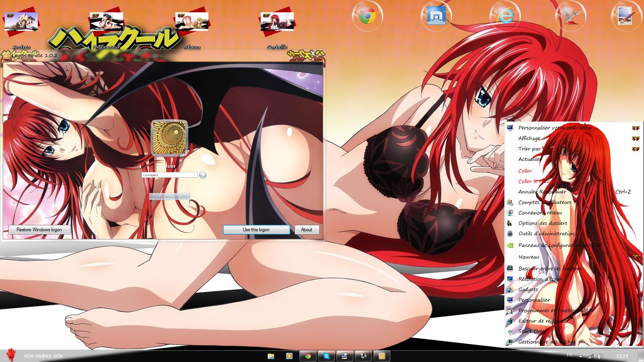
Task: Click the submenu arrow beside Trier par
Action: [x=636, y=149]
